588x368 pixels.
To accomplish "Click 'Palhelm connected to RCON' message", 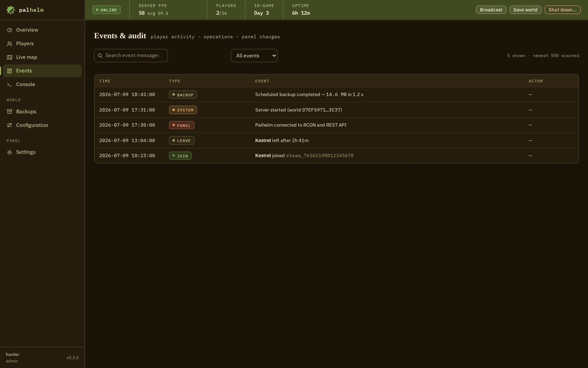I will [x=301, y=125].
